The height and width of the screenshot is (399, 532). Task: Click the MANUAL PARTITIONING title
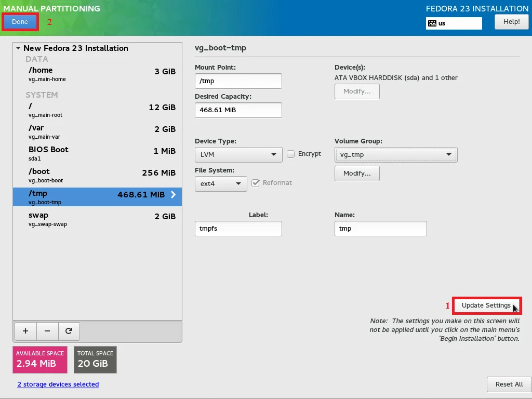[x=51, y=8]
